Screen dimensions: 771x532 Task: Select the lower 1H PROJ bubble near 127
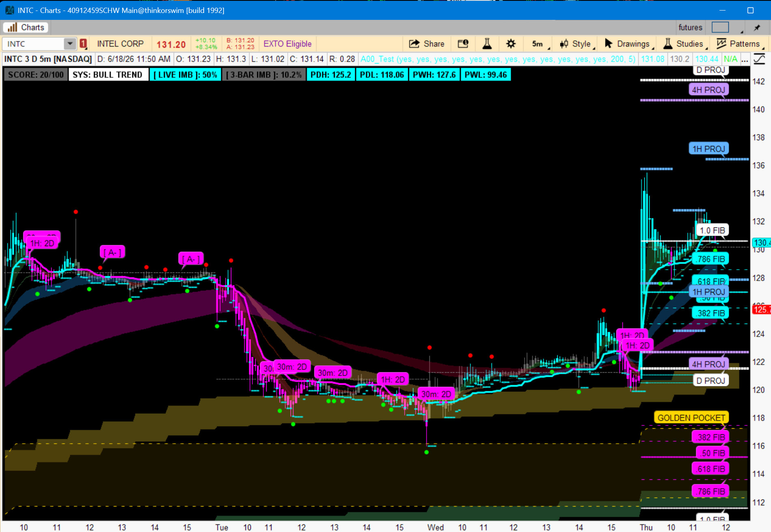click(x=709, y=292)
